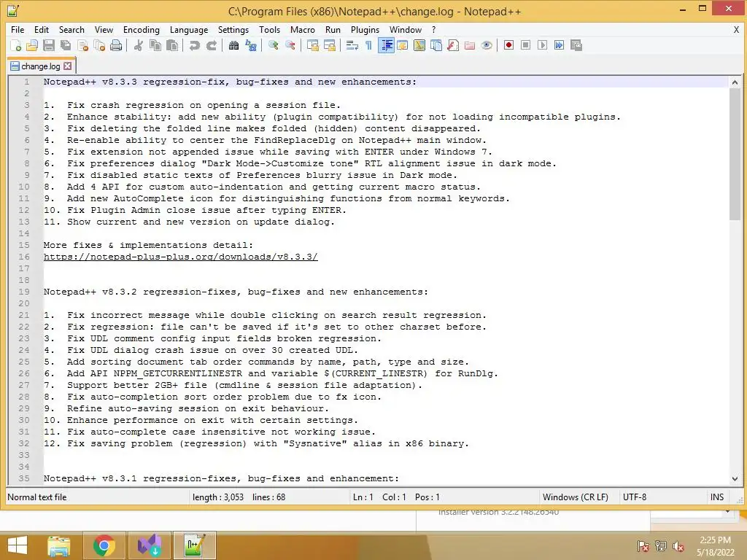This screenshot has height=560, width=747.
Task: Toggle word wrap in the toolbar
Action: (352, 45)
